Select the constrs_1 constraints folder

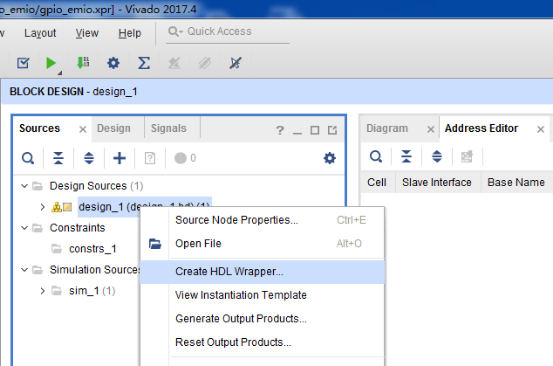pos(92,249)
